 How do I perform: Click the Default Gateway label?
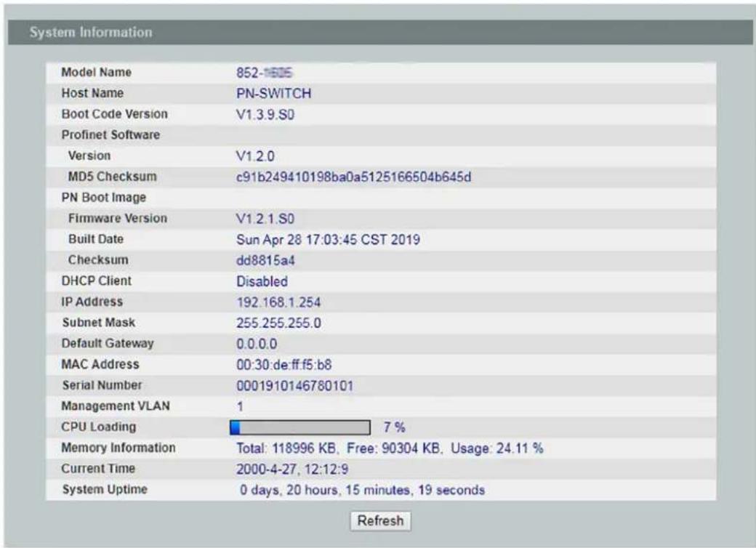(108, 343)
